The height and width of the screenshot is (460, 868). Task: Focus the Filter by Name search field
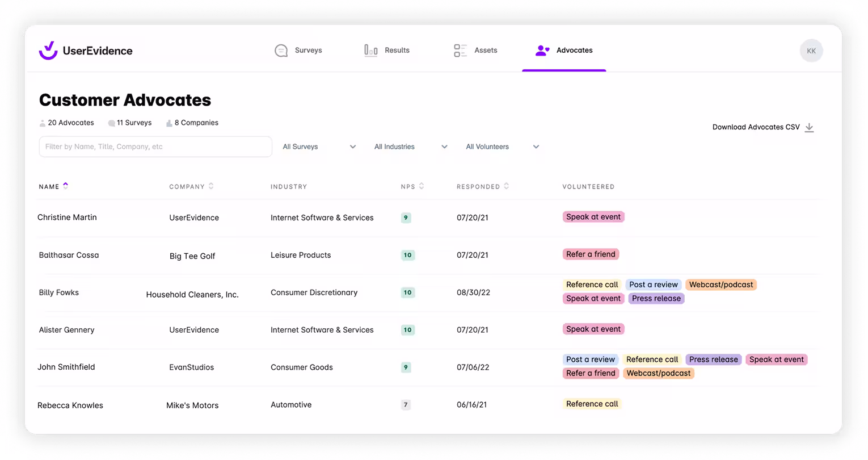tap(155, 147)
